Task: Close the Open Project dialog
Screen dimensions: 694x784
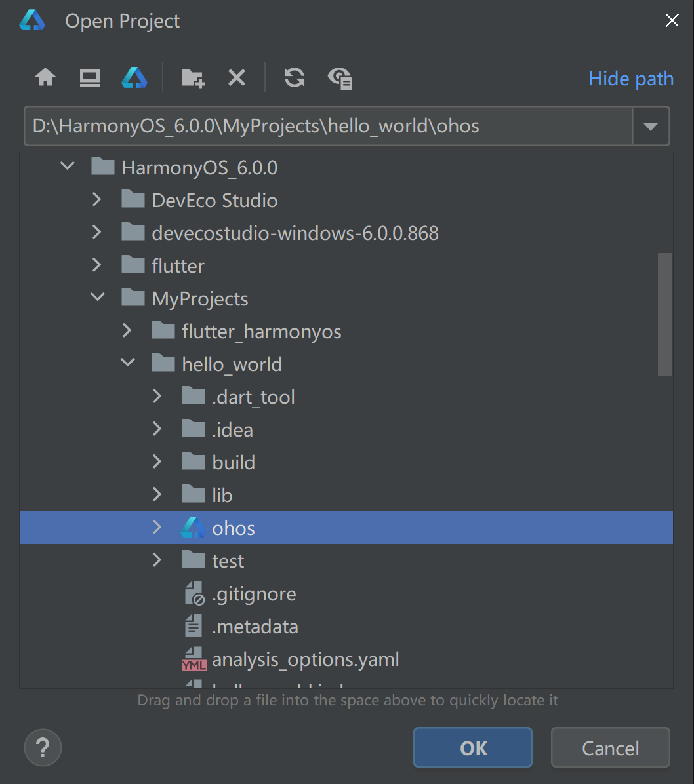Action: coord(672,20)
